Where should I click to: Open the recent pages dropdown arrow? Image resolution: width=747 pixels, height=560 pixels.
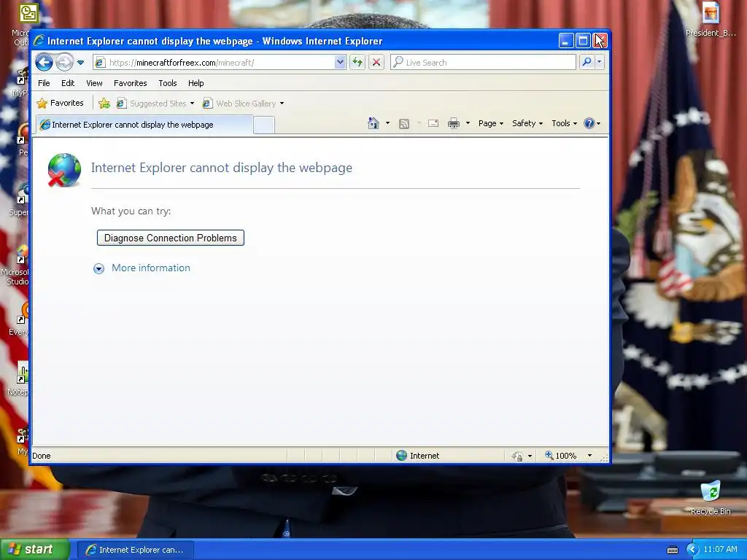80,63
